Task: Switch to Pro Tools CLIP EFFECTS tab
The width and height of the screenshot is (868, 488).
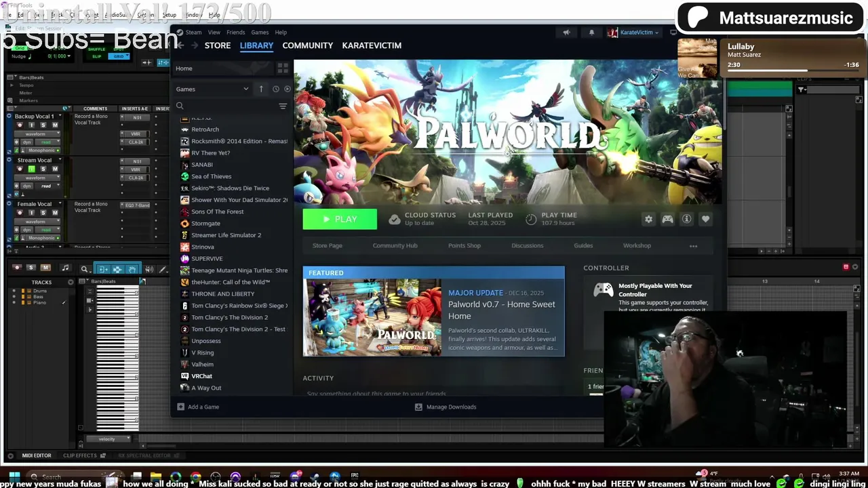Action: (x=81, y=455)
